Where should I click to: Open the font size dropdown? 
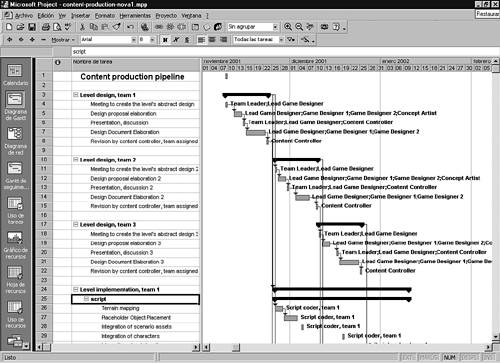[152, 40]
